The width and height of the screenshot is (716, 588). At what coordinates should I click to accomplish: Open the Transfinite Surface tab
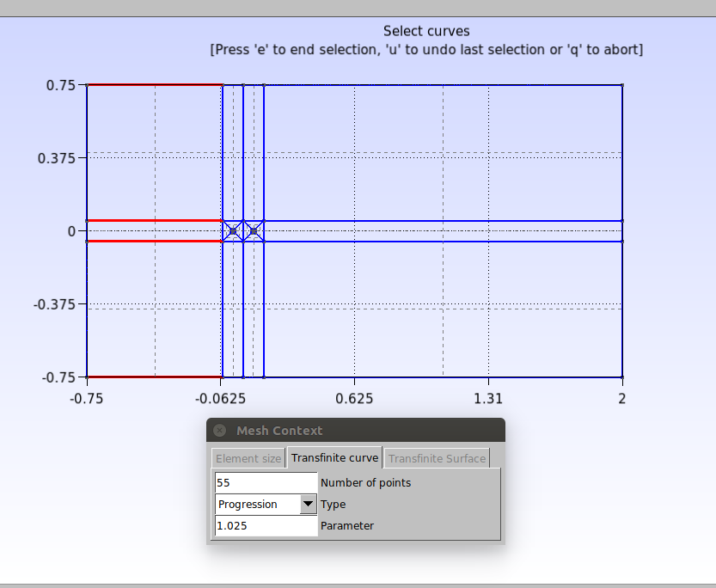(437, 458)
